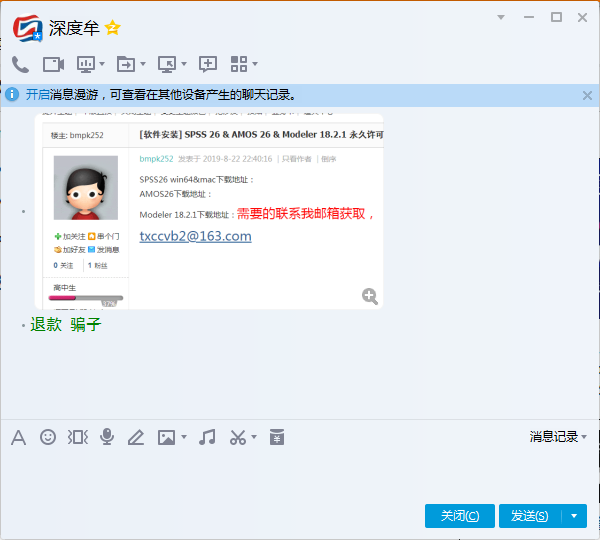Open the send options dropdown arrow
600x540 pixels.
(574, 516)
